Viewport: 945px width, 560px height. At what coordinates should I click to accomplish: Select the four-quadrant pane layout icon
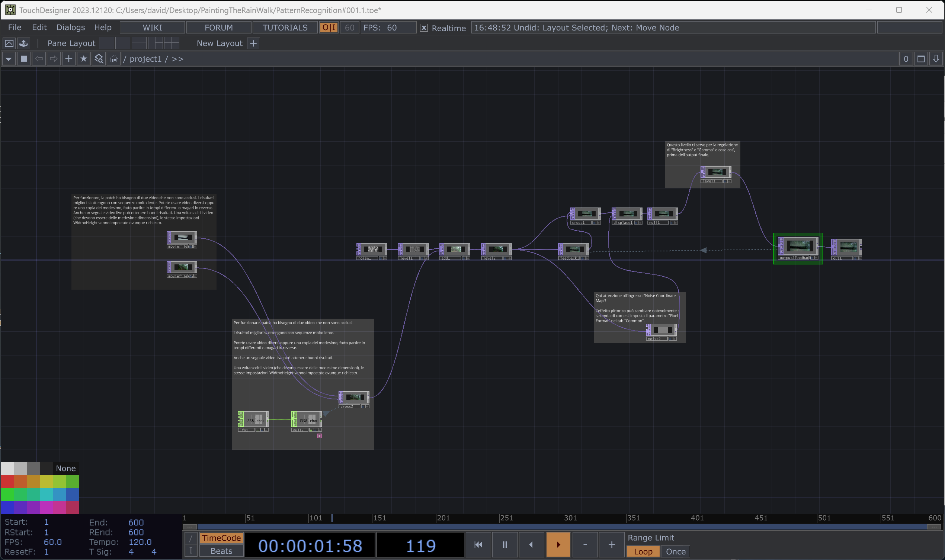click(x=172, y=44)
